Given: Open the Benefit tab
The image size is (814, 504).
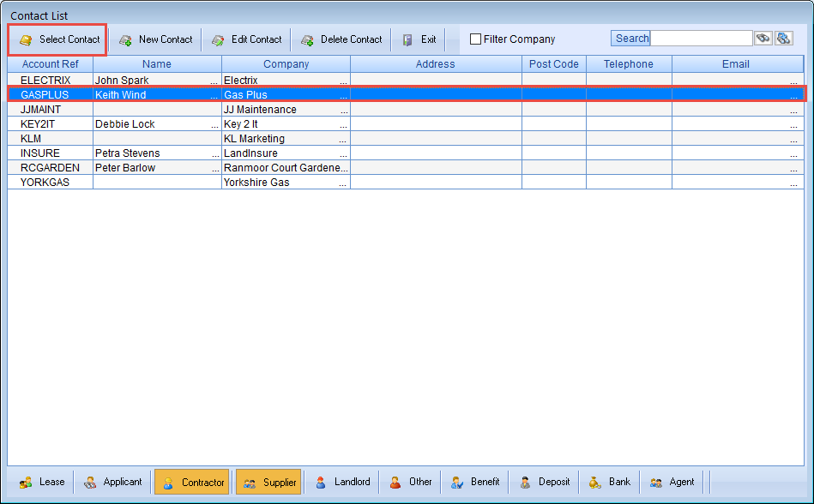Looking at the screenshot, I should click(x=475, y=483).
